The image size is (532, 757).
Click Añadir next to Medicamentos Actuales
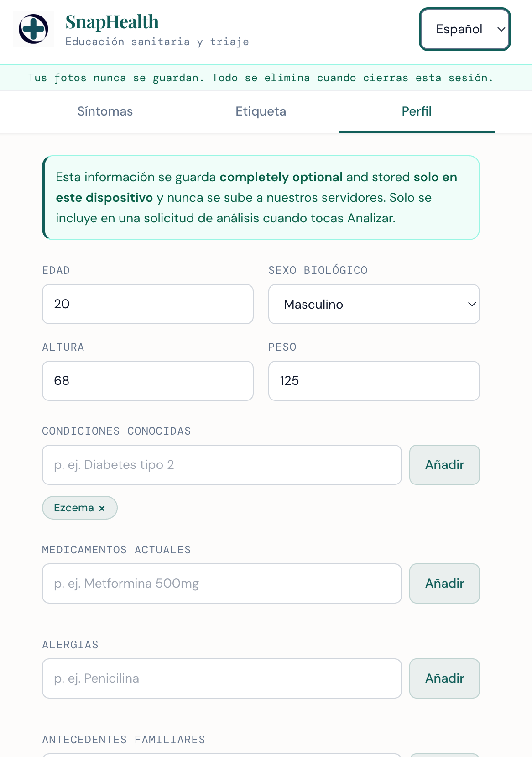click(444, 584)
